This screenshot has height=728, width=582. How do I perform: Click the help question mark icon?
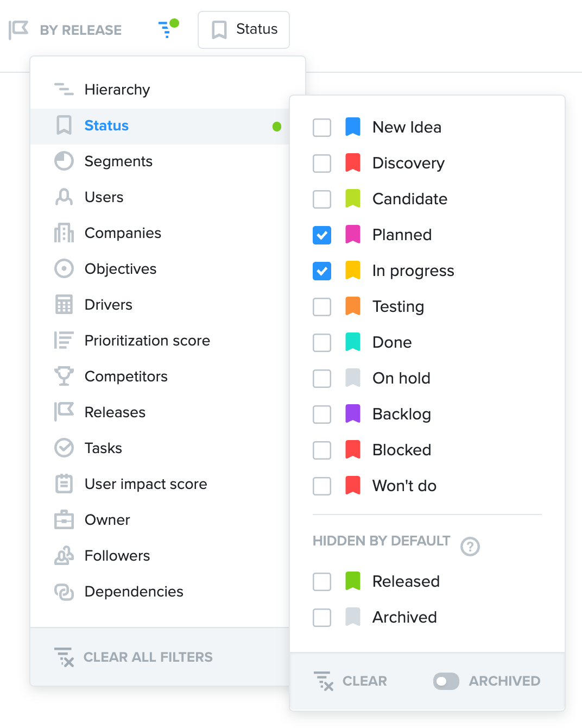pyautogui.click(x=470, y=546)
